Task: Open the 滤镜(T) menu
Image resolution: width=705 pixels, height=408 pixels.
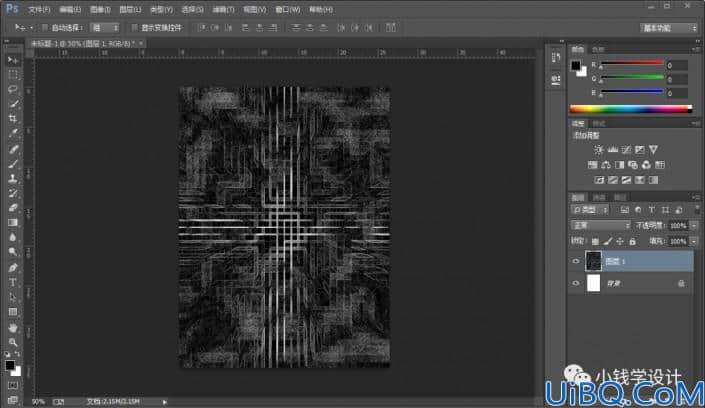Action: click(x=223, y=9)
